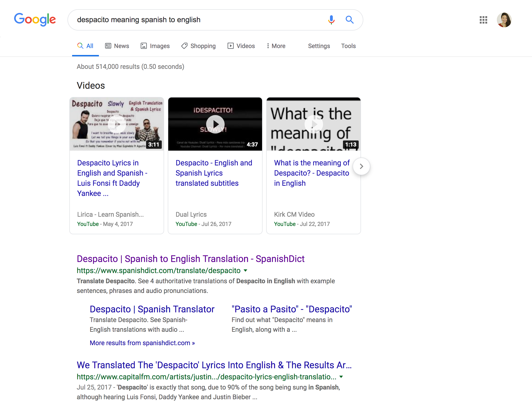
Task: Switch to the News tab
Action: tap(117, 46)
